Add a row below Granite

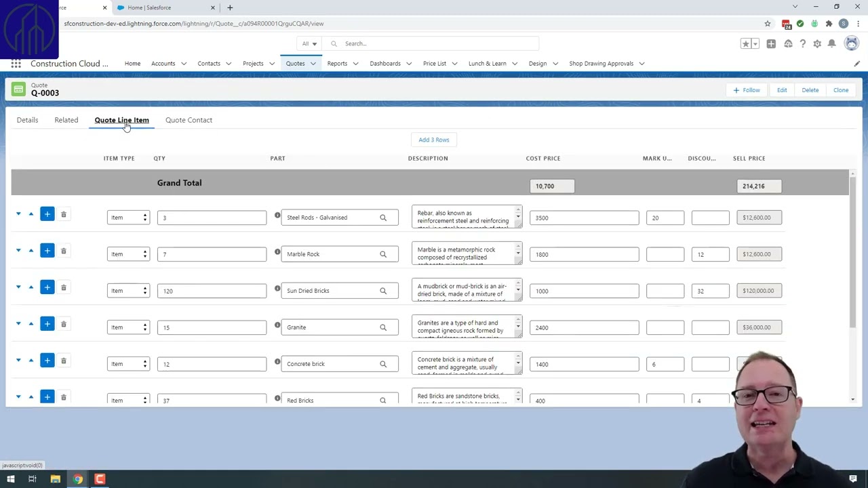coord(47,324)
